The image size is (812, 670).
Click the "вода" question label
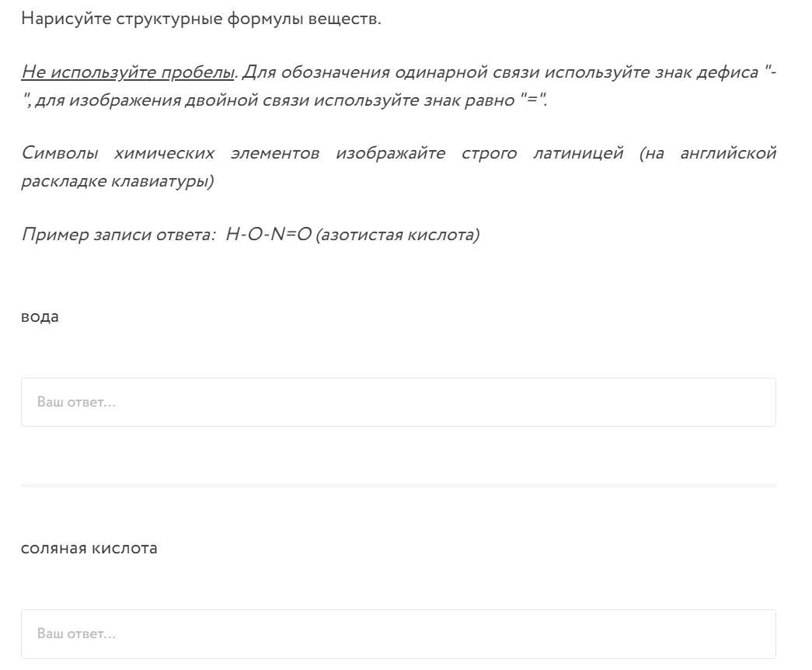40,316
